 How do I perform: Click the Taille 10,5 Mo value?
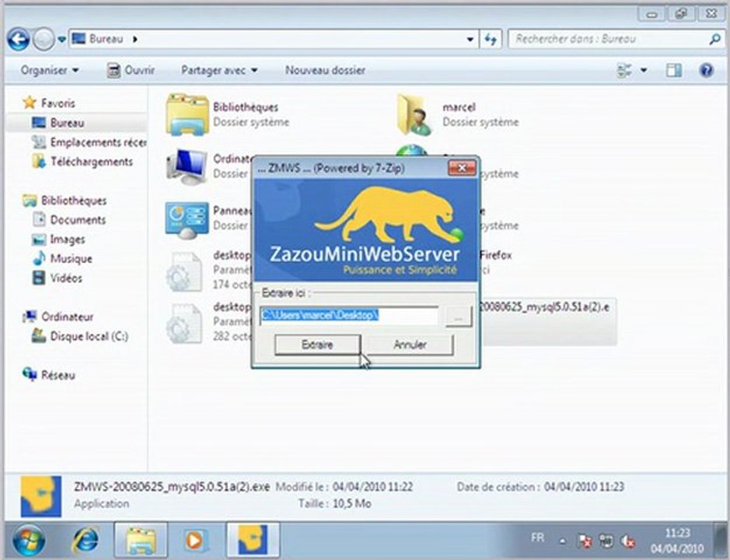pyautogui.click(x=353, y=504)
